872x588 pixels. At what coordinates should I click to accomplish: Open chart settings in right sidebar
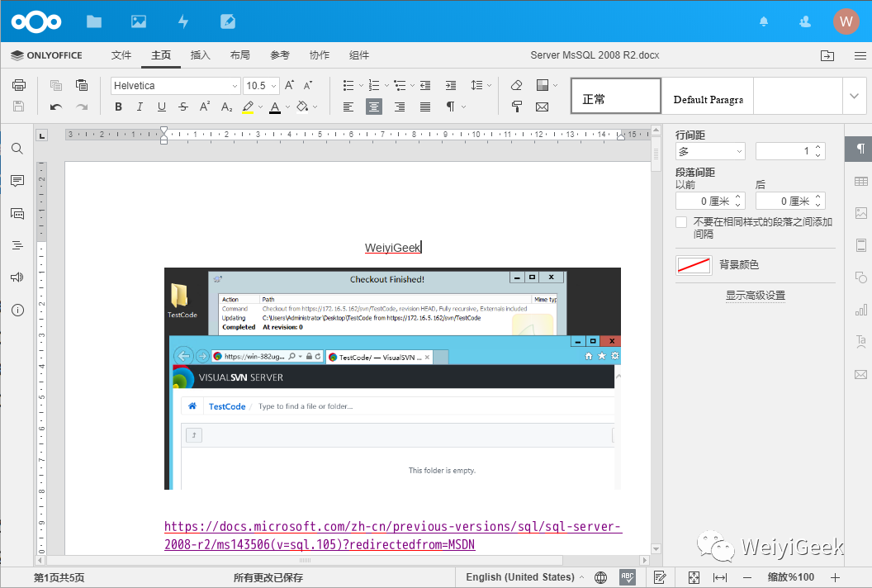tap(860, 310)
